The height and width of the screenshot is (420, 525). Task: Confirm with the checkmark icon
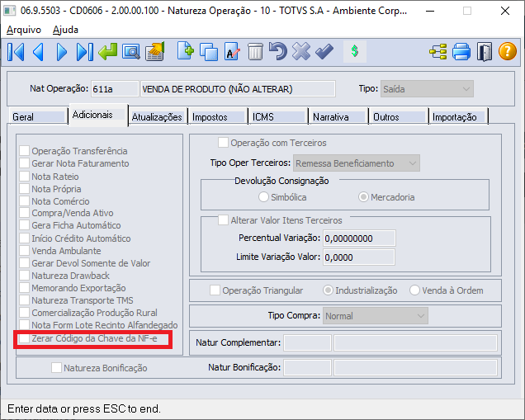324,51
